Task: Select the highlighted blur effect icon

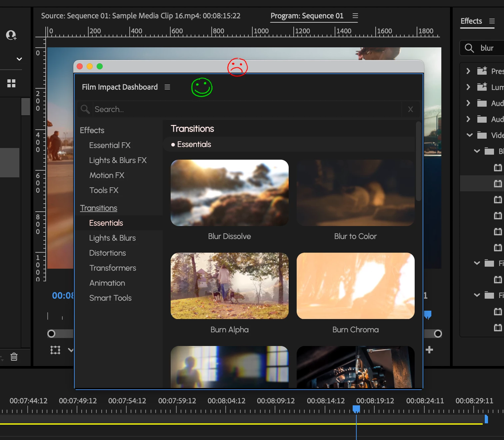Action: pos(498,183)
